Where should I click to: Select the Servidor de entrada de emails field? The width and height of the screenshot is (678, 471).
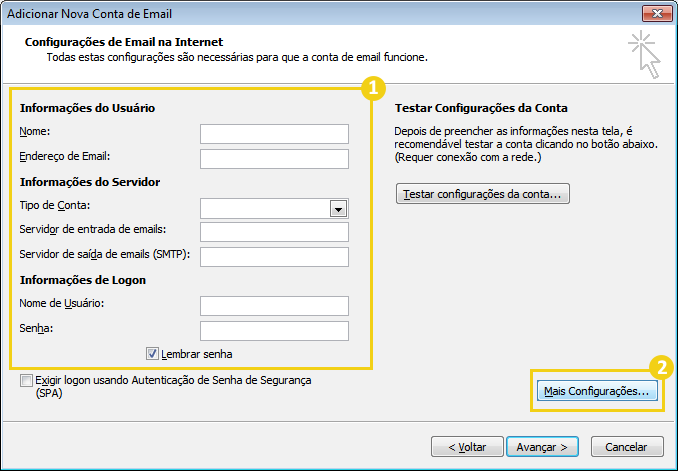click(x=274, y=232)
